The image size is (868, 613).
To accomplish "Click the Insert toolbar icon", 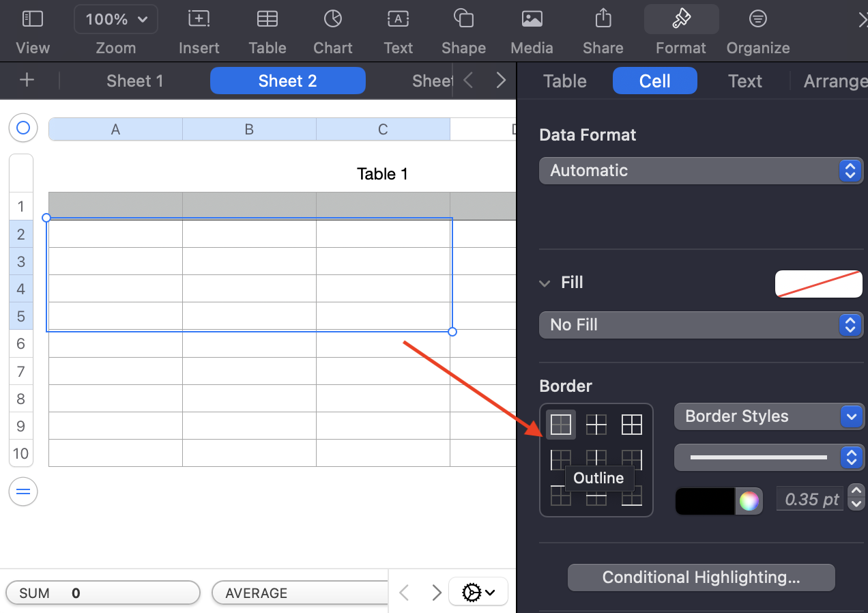I will point(199,19).
